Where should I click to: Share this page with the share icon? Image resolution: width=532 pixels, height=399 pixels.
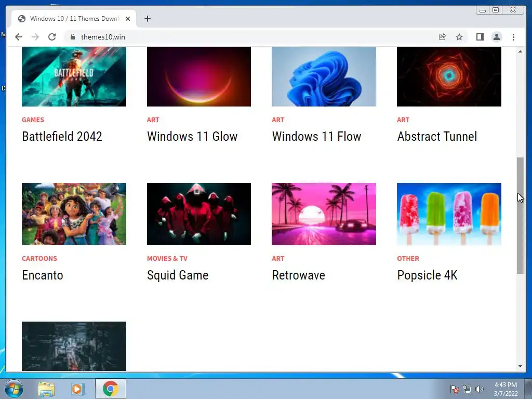[442, 37]
